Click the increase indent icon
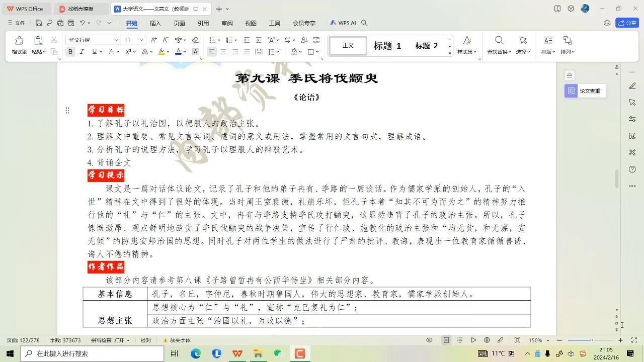The width and height of the screenshot is (644, 362). tap(259, 40)
